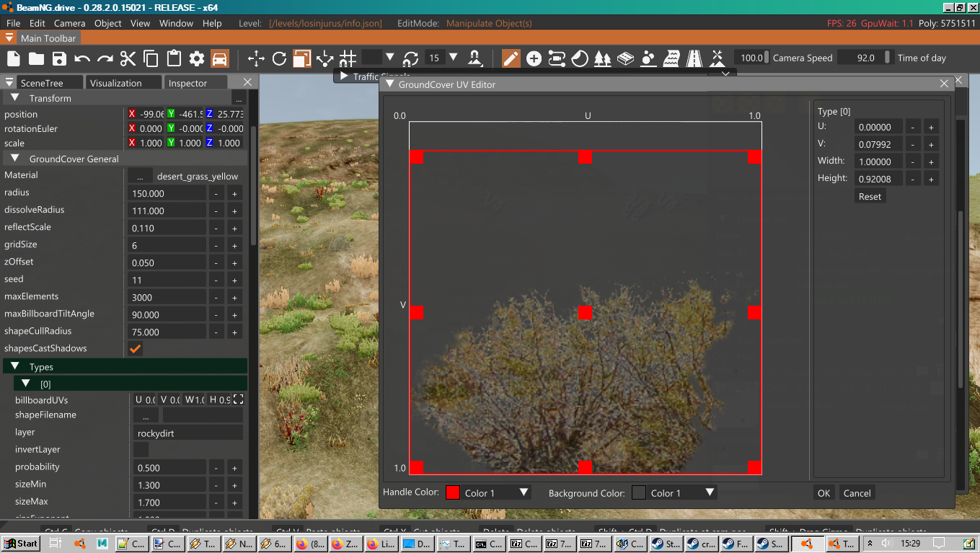Click the move translate gizmo icon
This screenshot has width=980, height=553.
click(256, 58)
